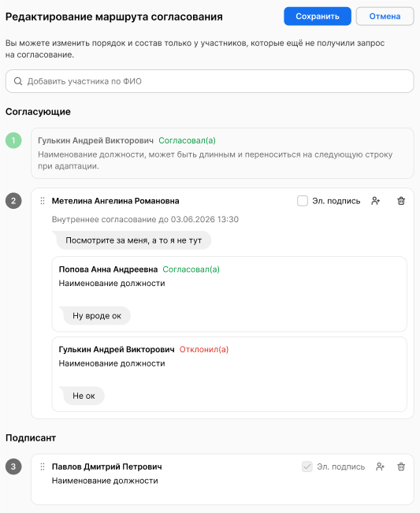Screen dimensions: 420x513
Task: Focus the Добавить участника по ФИО field
Action: [210, 81]
